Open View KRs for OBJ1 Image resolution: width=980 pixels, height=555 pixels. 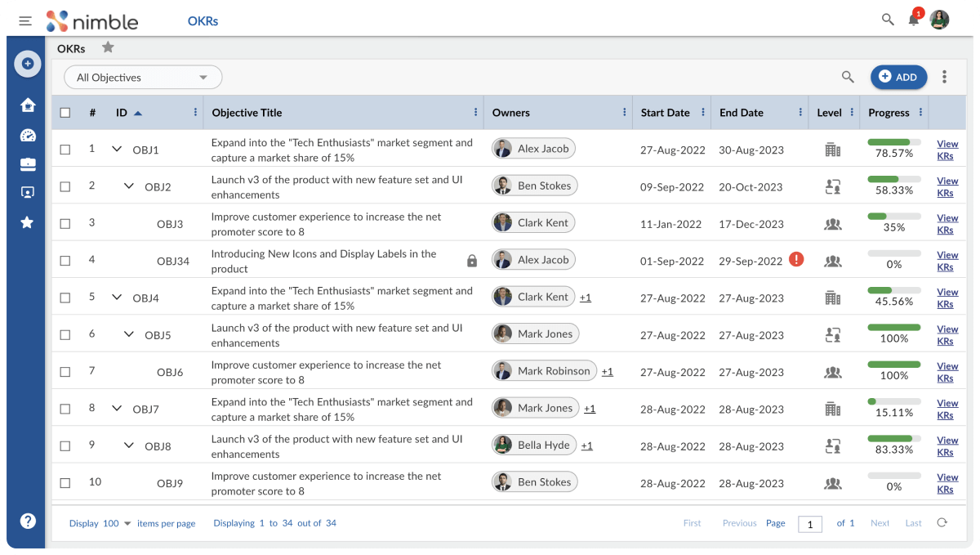947,150
